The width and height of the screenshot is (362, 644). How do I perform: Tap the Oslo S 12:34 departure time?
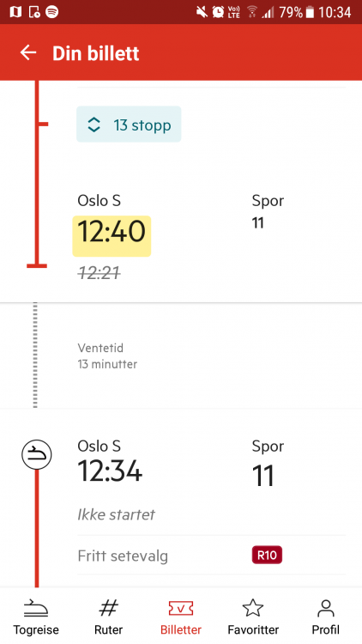tap(110, 471)
